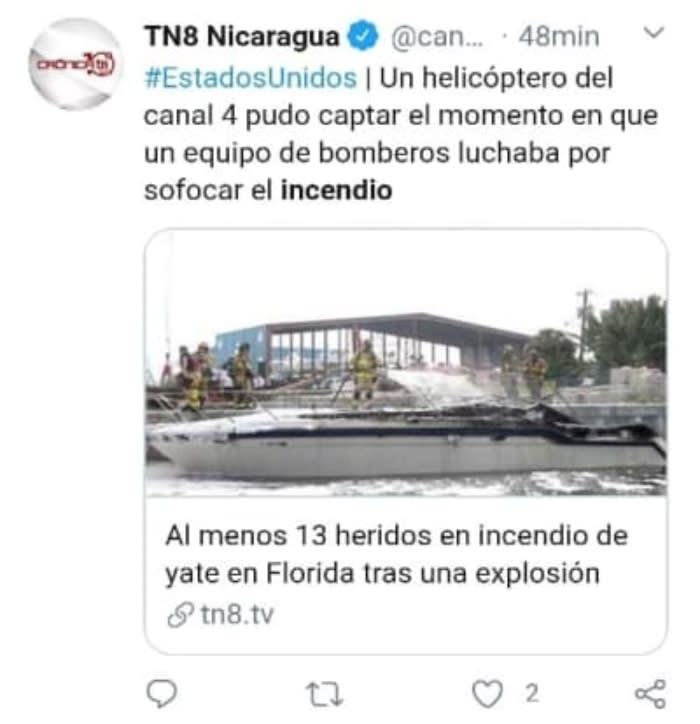700x724 pixels.
Task: Open tweet text about helicóptero del canal 4
Action: pyautogui.click(x=401, y=134)
